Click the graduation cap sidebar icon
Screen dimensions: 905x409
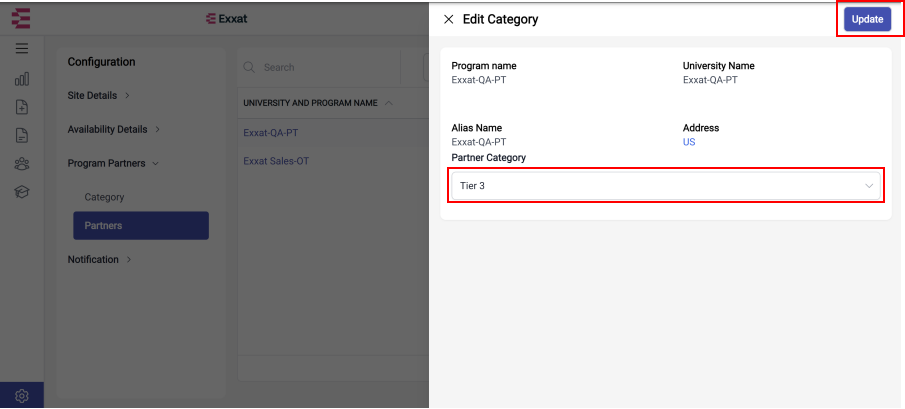(22, 192)
